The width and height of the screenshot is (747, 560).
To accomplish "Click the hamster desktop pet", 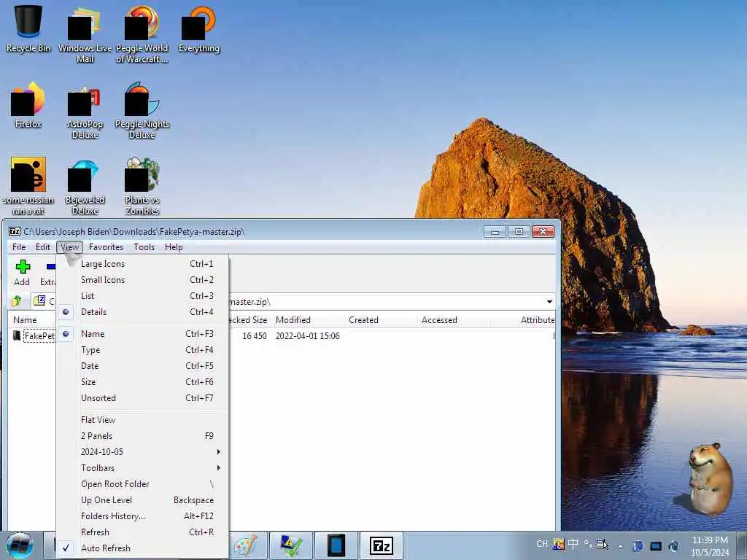I will pos(709,479).
